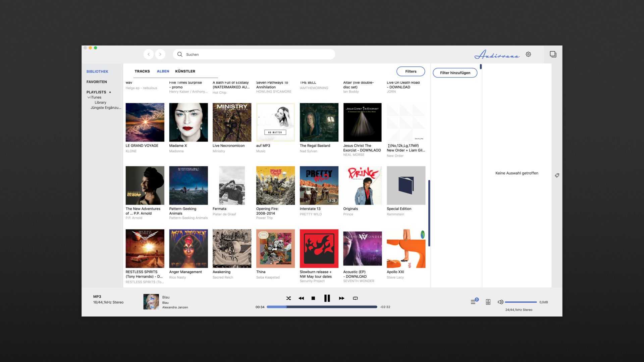Enable Library playlist item
Viewport: 644px width, 362px height.
point(100,102)
